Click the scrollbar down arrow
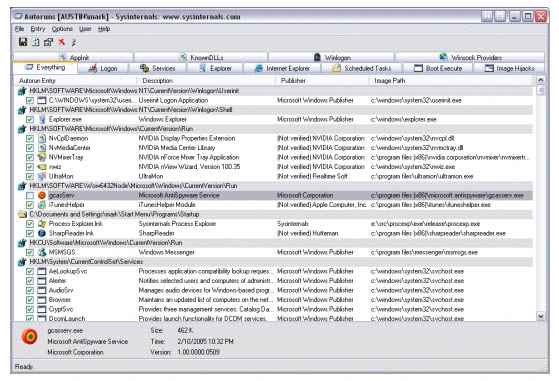The height and width of the screenshot is (381, 559). coord(540,316)
